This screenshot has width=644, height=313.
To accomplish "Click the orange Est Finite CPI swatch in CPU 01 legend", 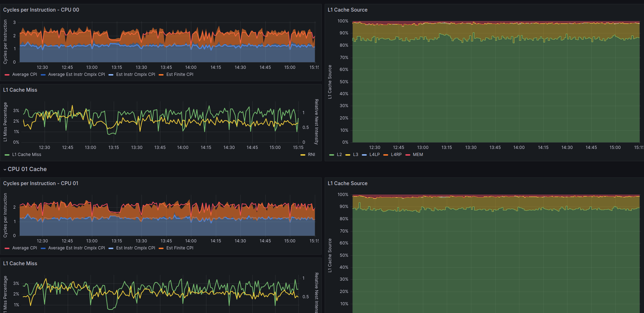I will pyautogui.click(x=161, y=248).
